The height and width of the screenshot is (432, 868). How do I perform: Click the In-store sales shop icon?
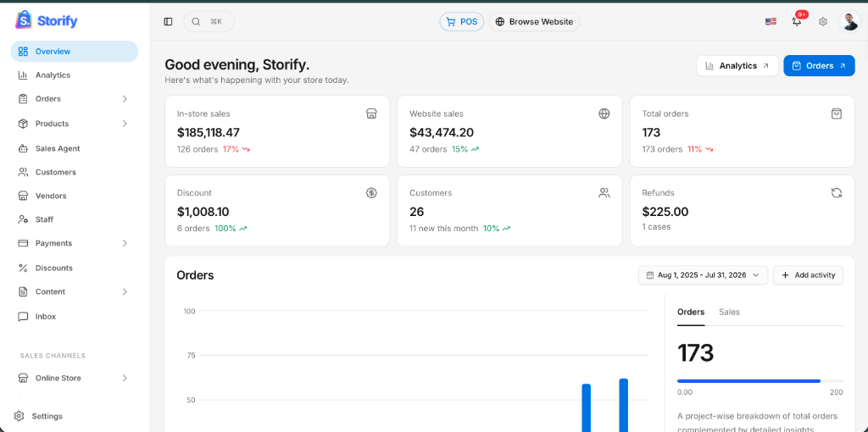coord(371,114)
